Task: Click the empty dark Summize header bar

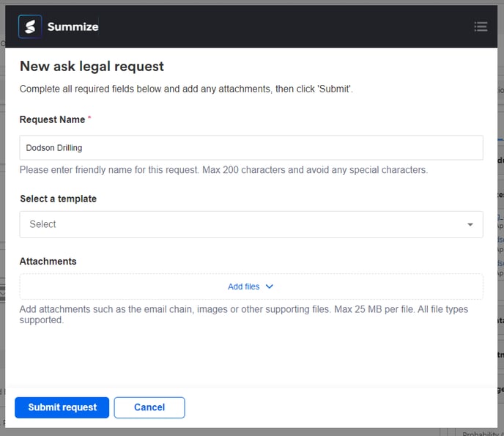Action: coord(286,27)
